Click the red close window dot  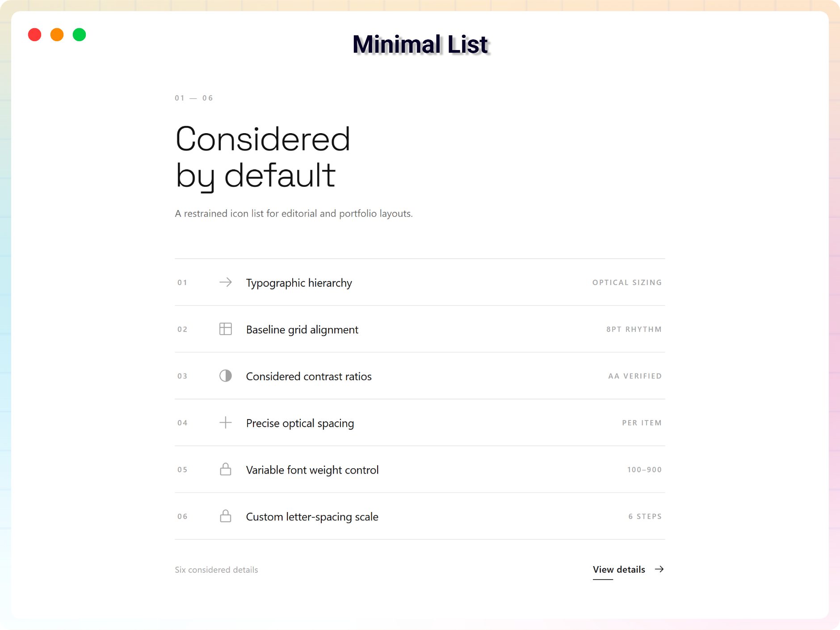[35, 35]
